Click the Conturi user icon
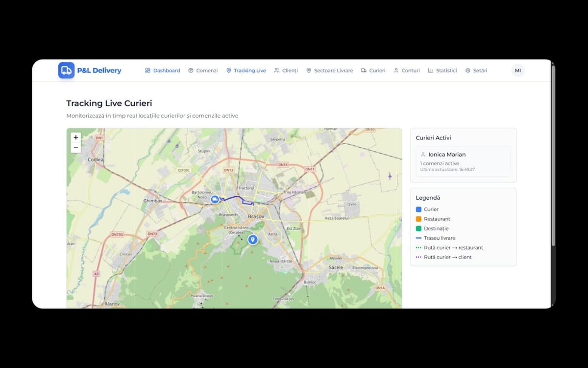 click(x=396, y=71)
